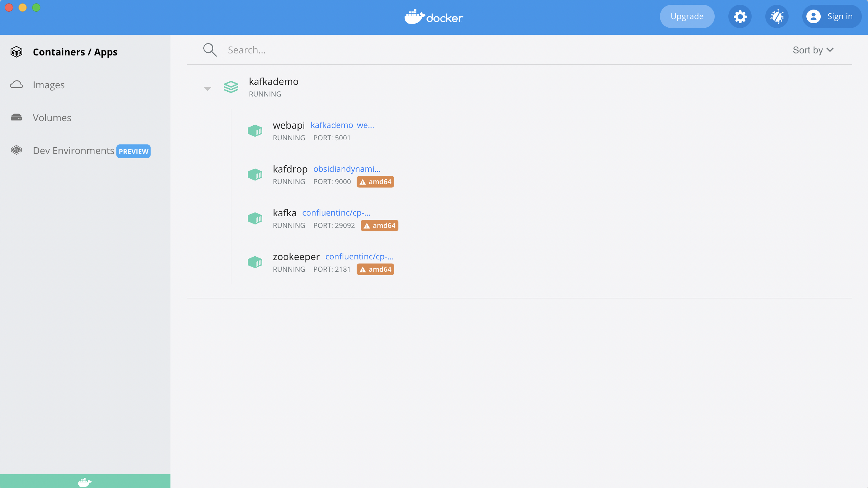
Task: Select the kafkademo app name
Action: pos(273,81)
